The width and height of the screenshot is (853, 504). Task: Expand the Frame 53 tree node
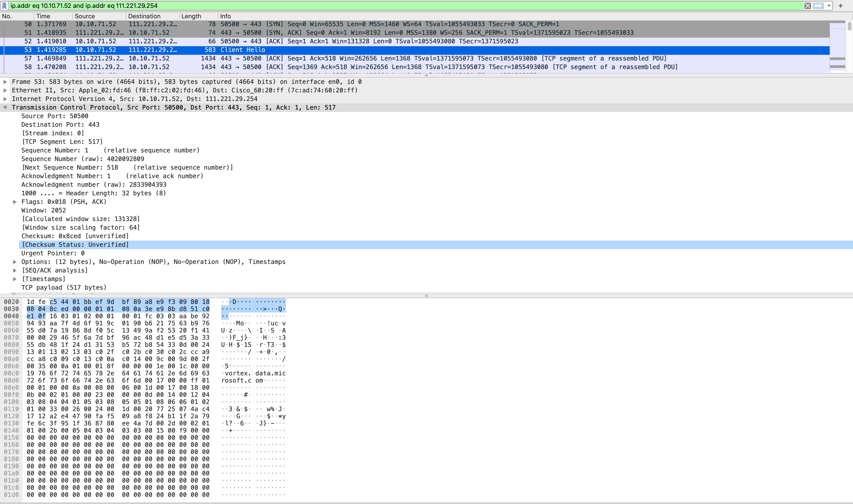tap(5, 82)
